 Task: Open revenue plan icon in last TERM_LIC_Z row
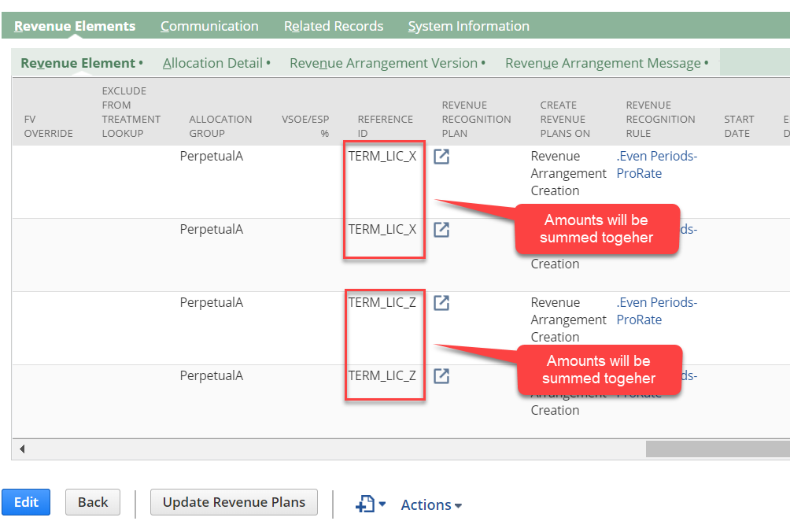point(441,376)
